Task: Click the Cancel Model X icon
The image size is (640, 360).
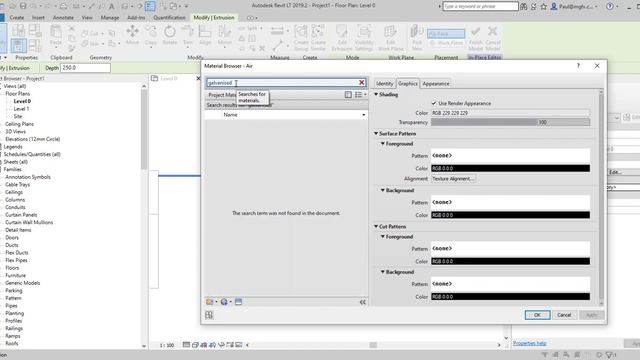Action: point(493,38)
